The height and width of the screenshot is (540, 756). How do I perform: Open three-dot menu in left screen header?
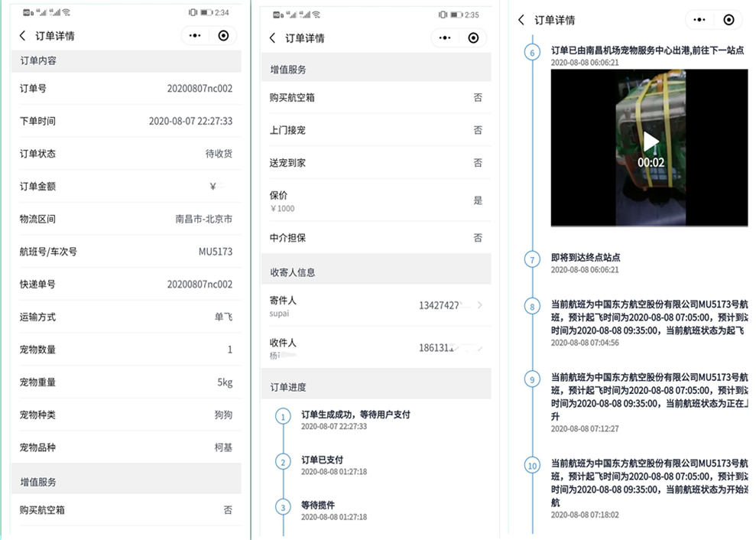(x=195, y=36)
